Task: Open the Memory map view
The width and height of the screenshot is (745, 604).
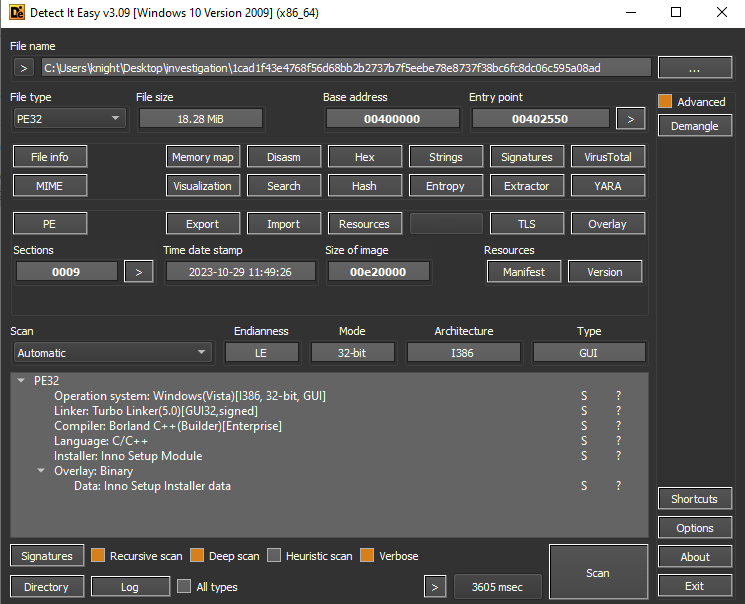Action: tap(203, 157)
